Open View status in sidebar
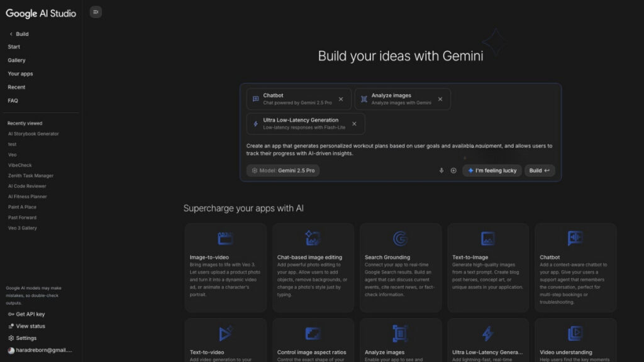Screen dimensions: 644x362 click(30, 326)
